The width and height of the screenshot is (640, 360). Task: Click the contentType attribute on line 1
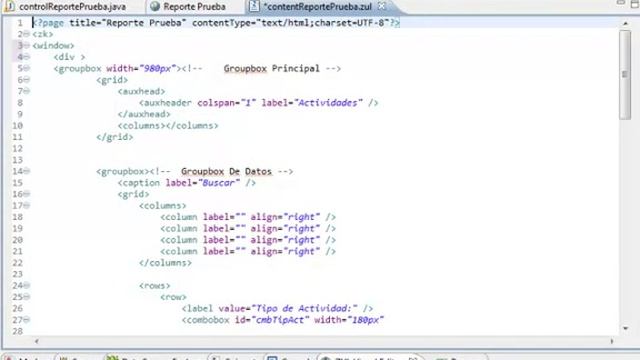pos(290,23)
